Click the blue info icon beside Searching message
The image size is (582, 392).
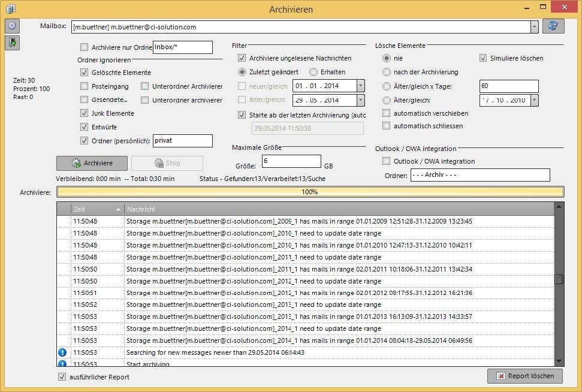coord(62,352)
